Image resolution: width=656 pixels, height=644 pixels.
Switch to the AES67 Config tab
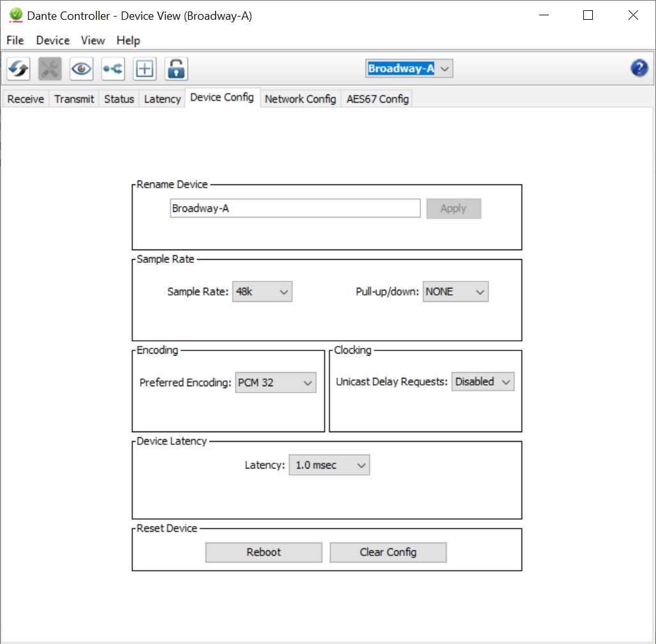pos(377,99)
